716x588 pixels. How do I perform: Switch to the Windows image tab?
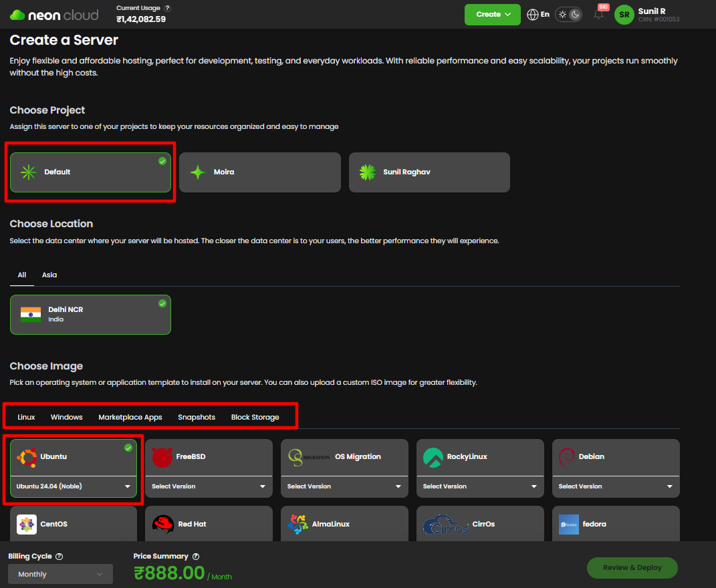pos(66,417)
